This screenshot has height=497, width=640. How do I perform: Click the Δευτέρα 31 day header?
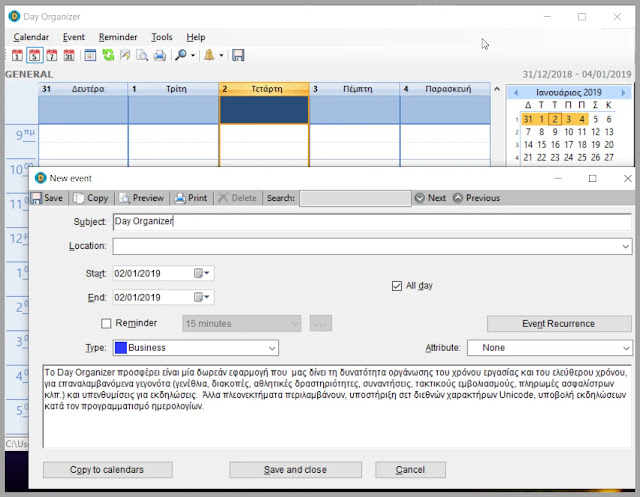pyautogui.click(x=83, y=89)
